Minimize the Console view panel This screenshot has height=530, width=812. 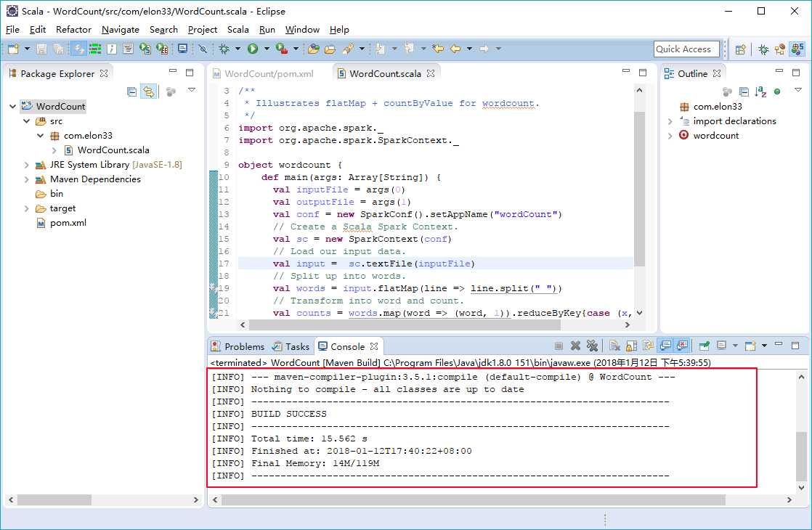[779, 344]
